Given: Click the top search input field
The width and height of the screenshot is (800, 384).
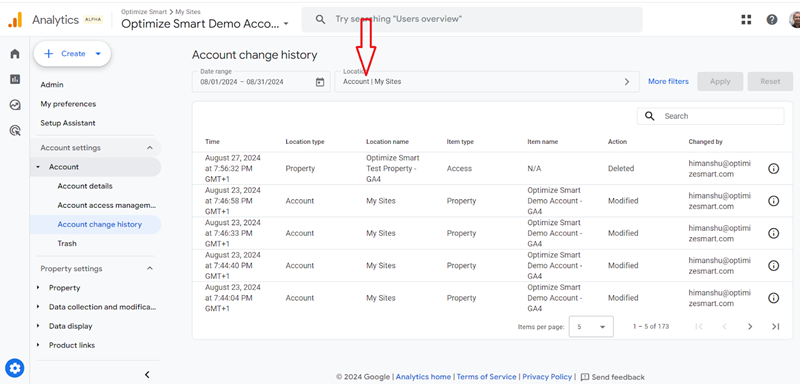Looking at the screenshot, I should pos(472,19).
